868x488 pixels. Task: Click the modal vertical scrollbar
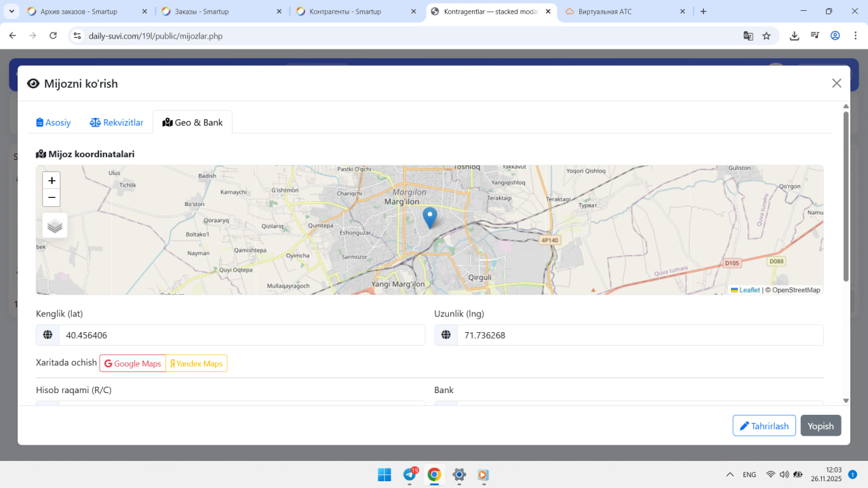(846, 197)
